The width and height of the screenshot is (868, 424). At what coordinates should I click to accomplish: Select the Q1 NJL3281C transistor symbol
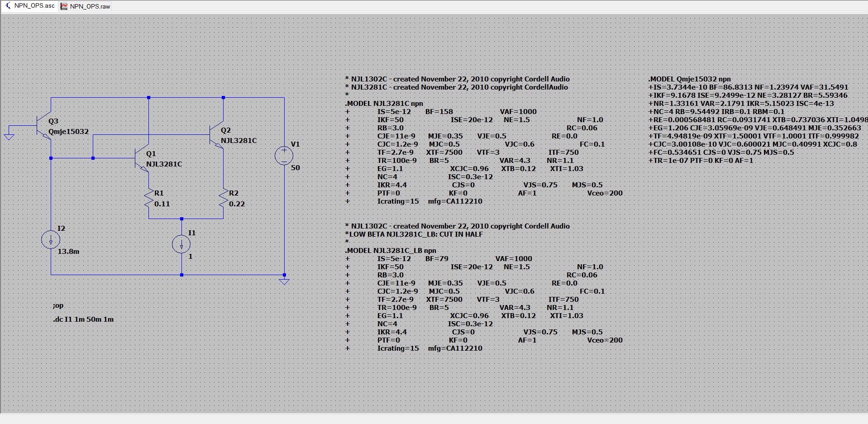(142, 158)
